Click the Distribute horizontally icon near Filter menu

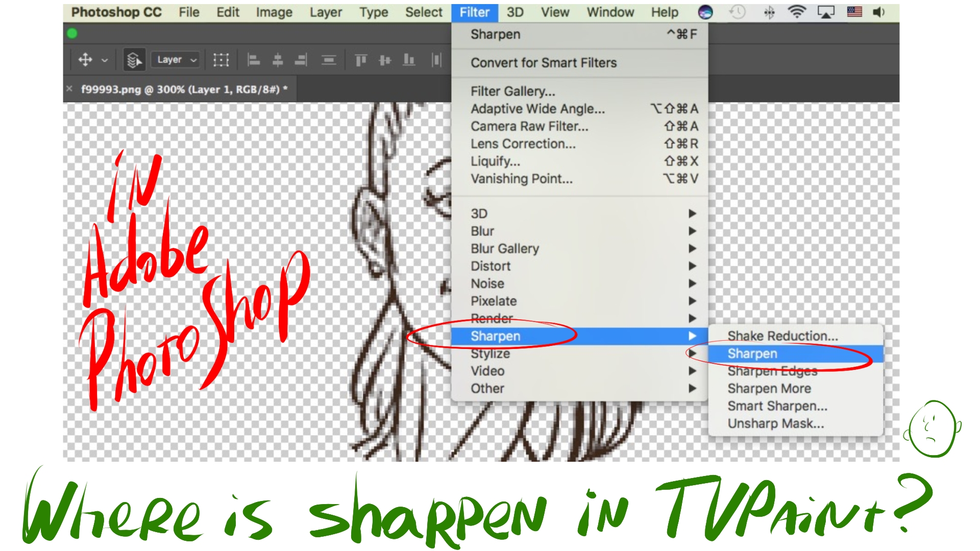click(436, 60)
